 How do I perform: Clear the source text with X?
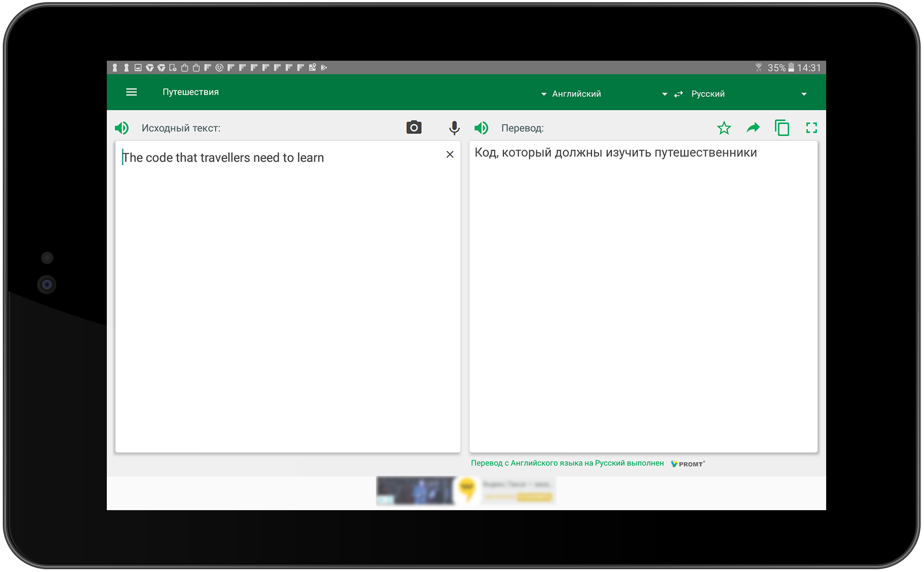click(450, 155)
